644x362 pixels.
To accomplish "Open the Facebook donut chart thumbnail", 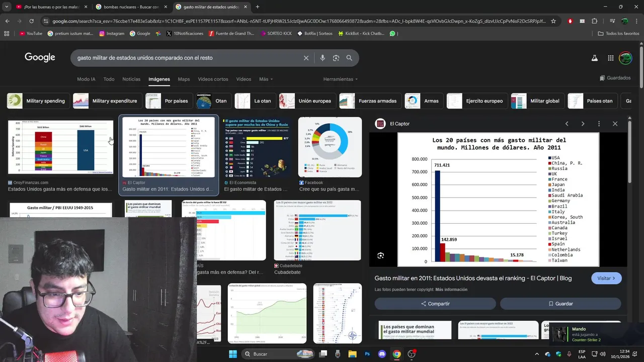I will tap(330, 147).
